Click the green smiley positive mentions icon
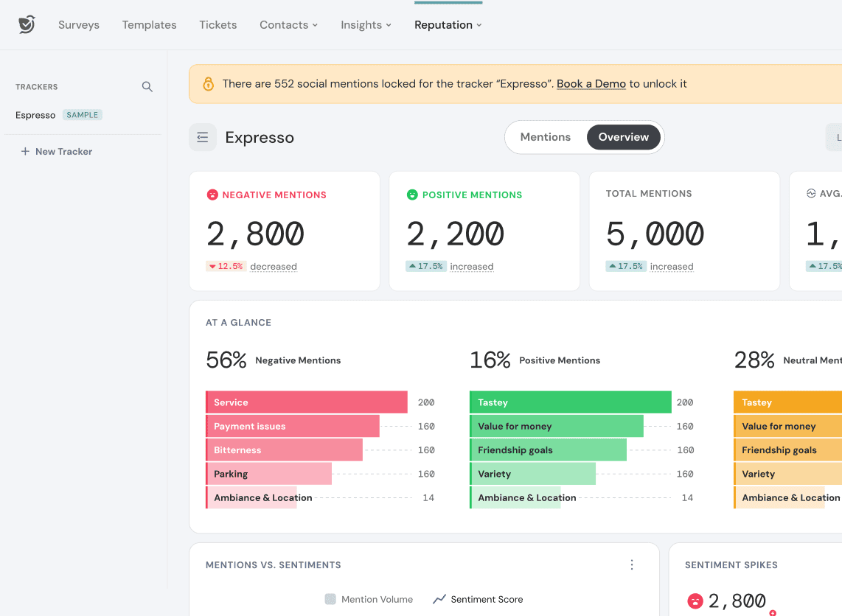The image size is (842, 616). [x=412, y=195]
